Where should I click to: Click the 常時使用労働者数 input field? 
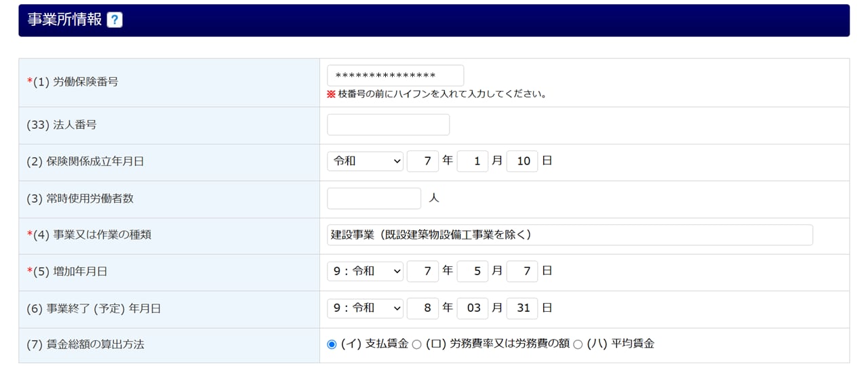tap(374, 199)
